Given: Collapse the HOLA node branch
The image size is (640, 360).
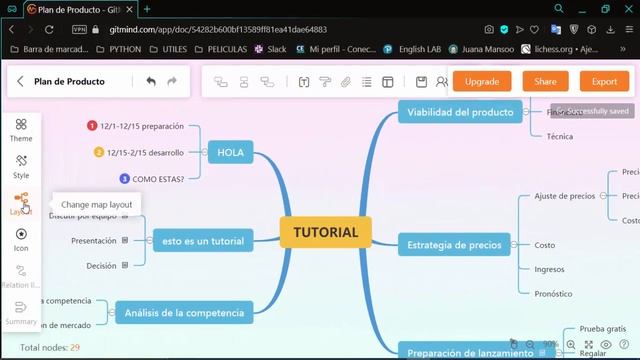Looking at the screenshot, I should point(204,152).
